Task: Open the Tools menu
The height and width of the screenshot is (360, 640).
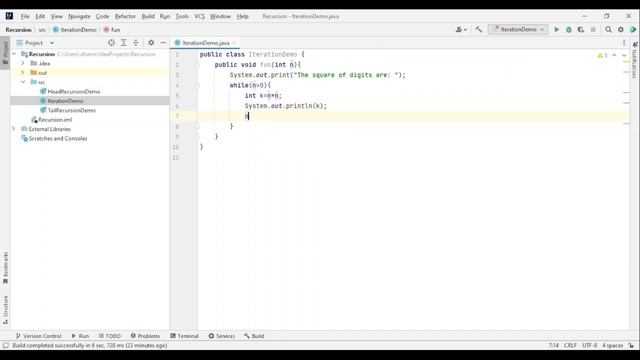Action: [x=182, y=16]
